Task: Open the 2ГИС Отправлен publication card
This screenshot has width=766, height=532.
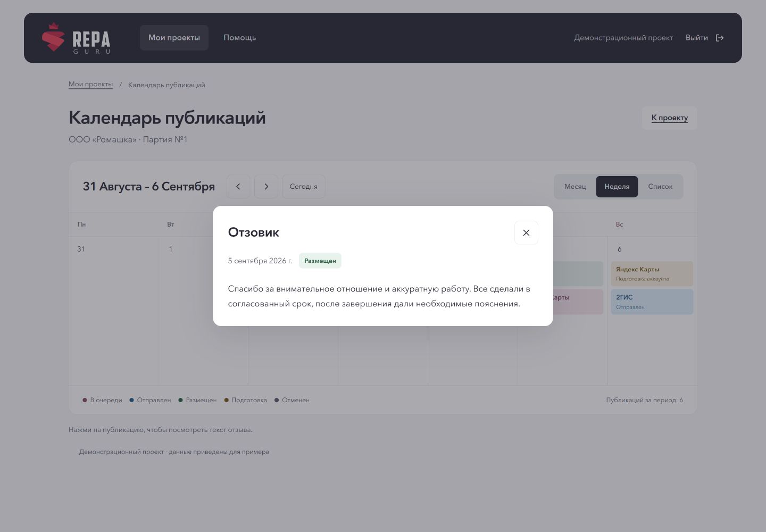Action: [652, 302]
